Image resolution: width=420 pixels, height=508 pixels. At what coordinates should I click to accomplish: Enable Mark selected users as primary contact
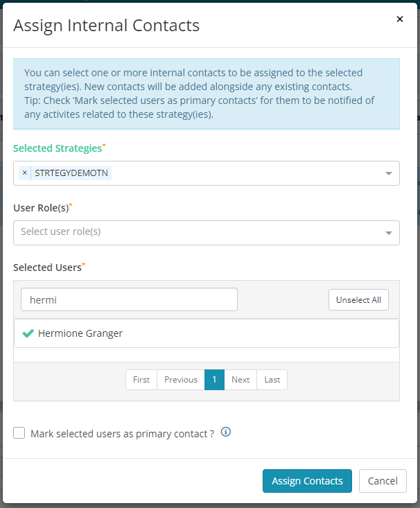point(19,433)
